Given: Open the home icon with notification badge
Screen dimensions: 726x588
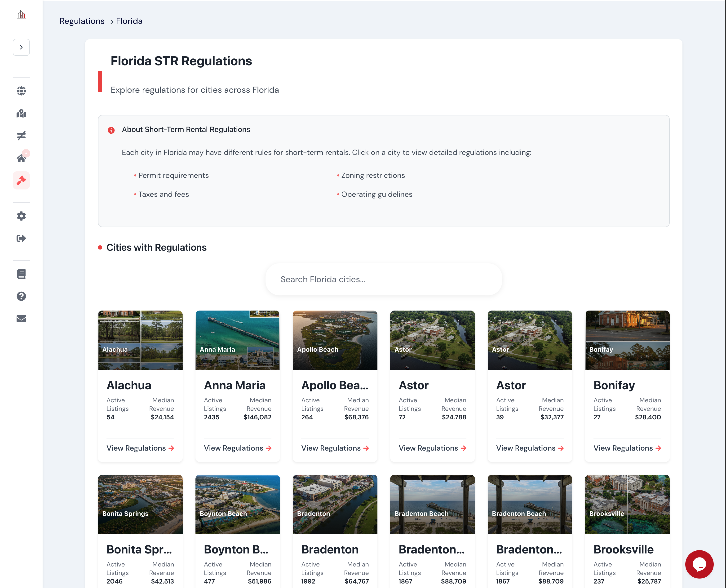Looking at the screenshot, I should point(21,158).
